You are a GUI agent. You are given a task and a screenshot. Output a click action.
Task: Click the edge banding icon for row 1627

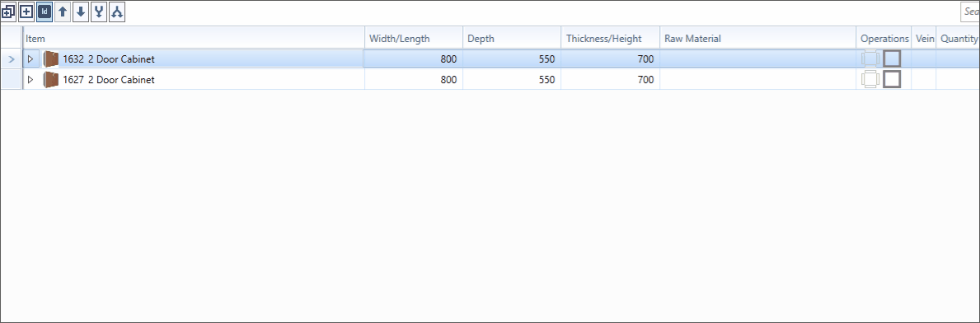click(870, 79)
